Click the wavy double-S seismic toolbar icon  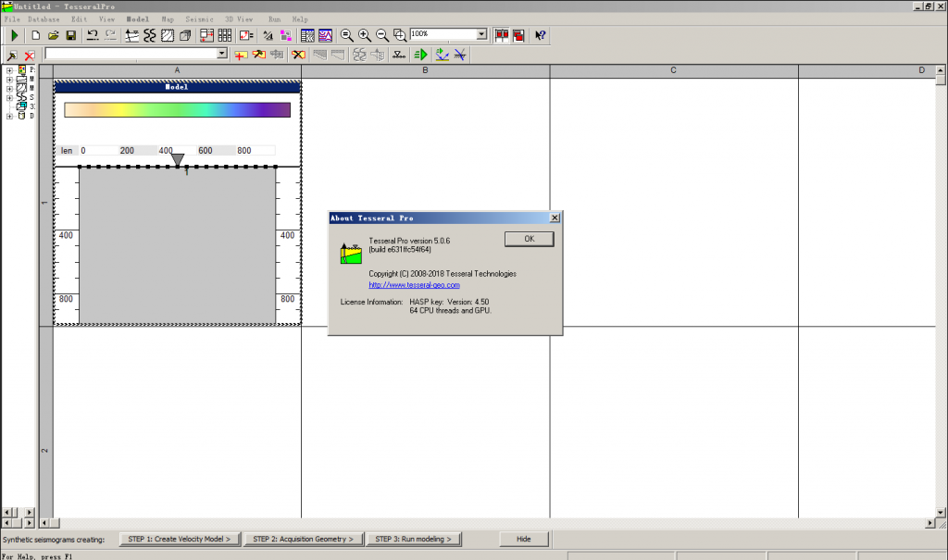pos(149,36)
